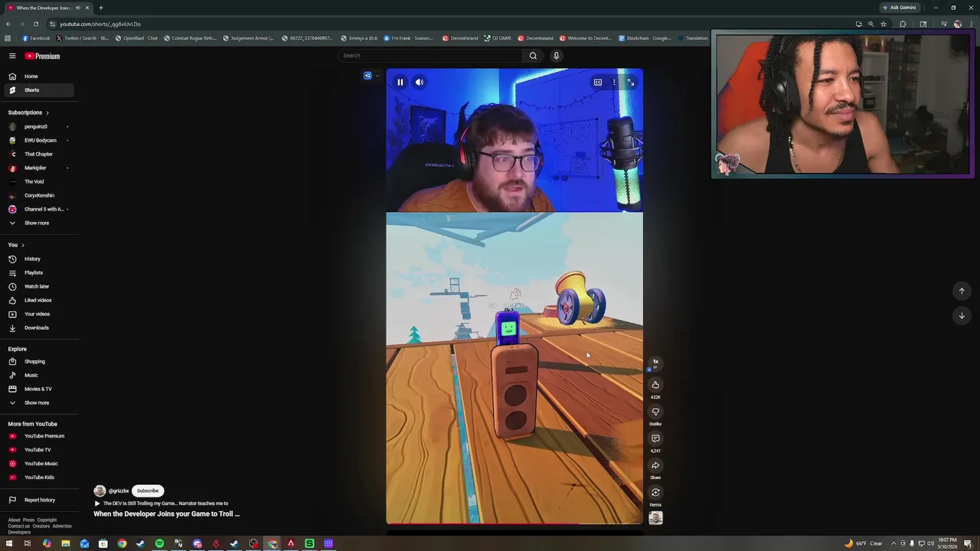The image size is (980, 551).
Task: Select Shorts in the sidebar
Action: (38, 90)
